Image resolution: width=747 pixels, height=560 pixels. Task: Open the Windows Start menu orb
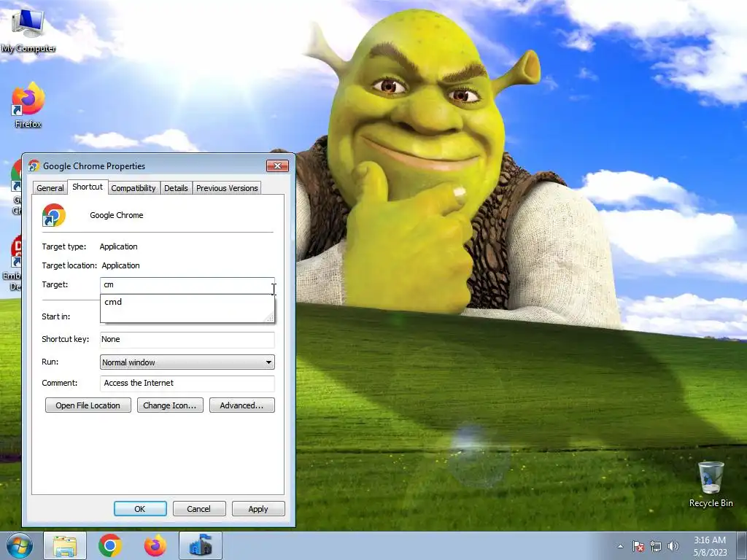[19, 545]
